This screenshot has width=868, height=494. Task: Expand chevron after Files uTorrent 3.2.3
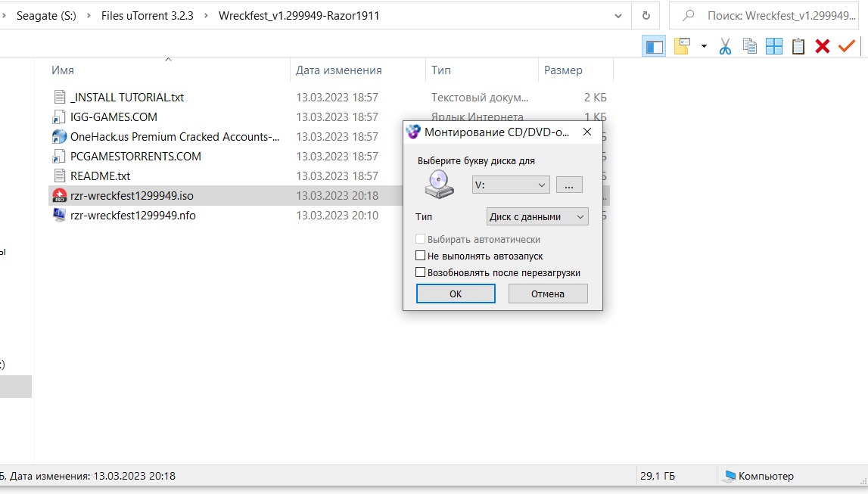(206, 15)
